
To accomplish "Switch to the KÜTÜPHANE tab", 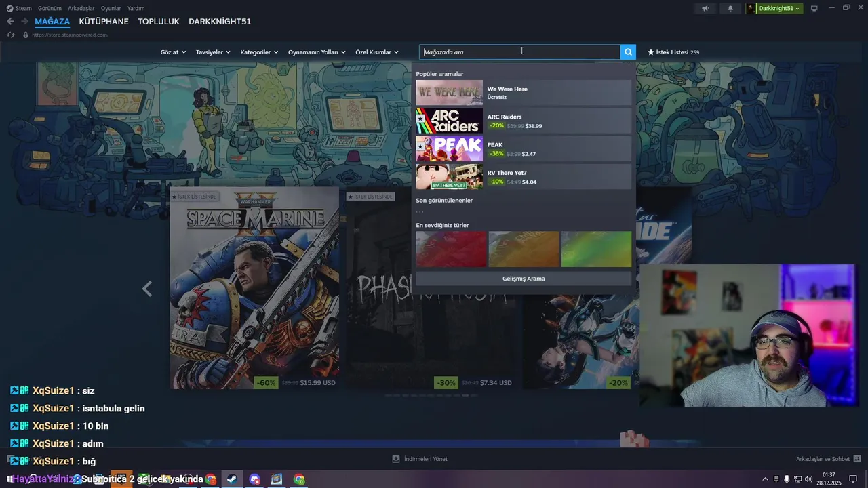I will point(104,22).
